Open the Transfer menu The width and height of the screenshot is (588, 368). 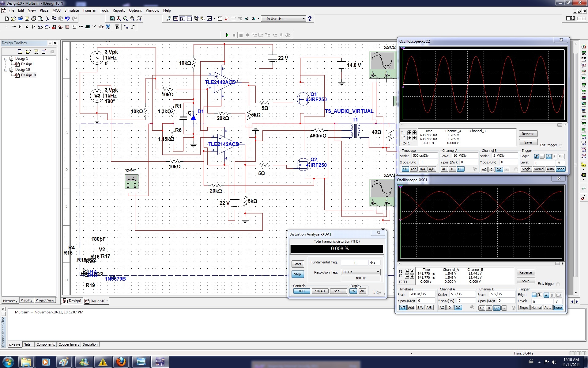pos(89,10)
